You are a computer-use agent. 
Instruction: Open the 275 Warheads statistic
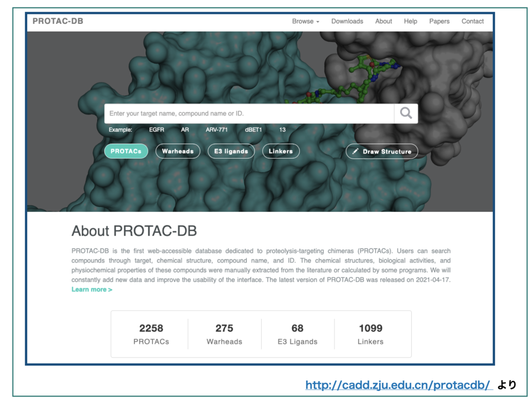(x=224, y=334)
